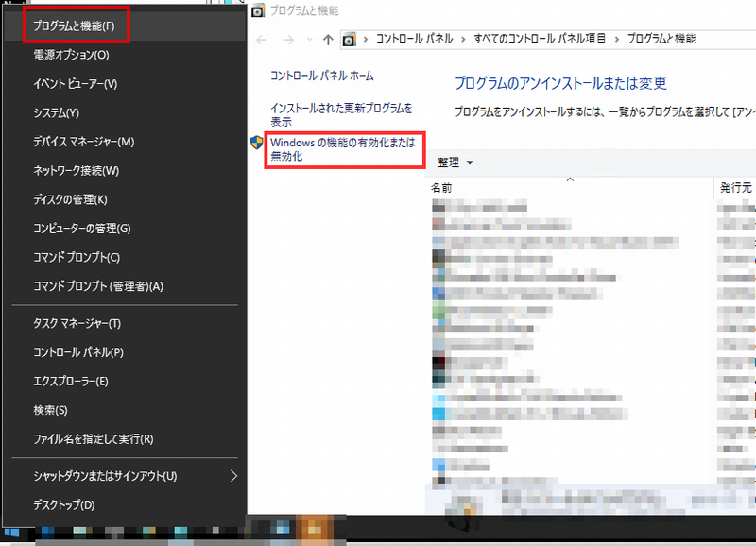Expand chevron before プログラムと機能 breadcrumb
Viewport: 756px width, 546px height.
[x=617, y=39]
